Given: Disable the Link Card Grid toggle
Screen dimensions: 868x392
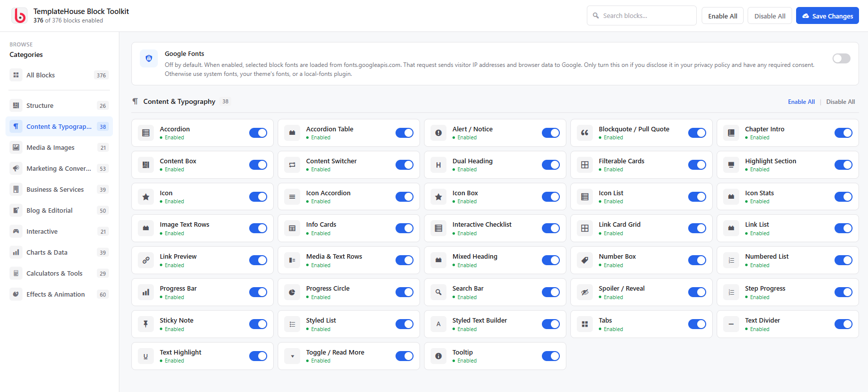Looking at the screenshot, I should tap(697, 228).
